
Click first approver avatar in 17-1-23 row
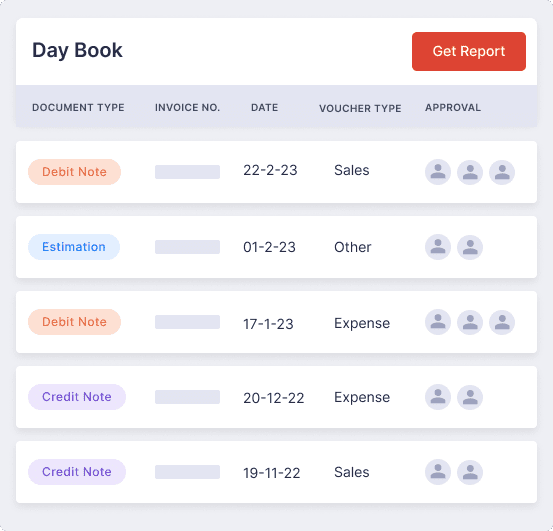[438, 322]
